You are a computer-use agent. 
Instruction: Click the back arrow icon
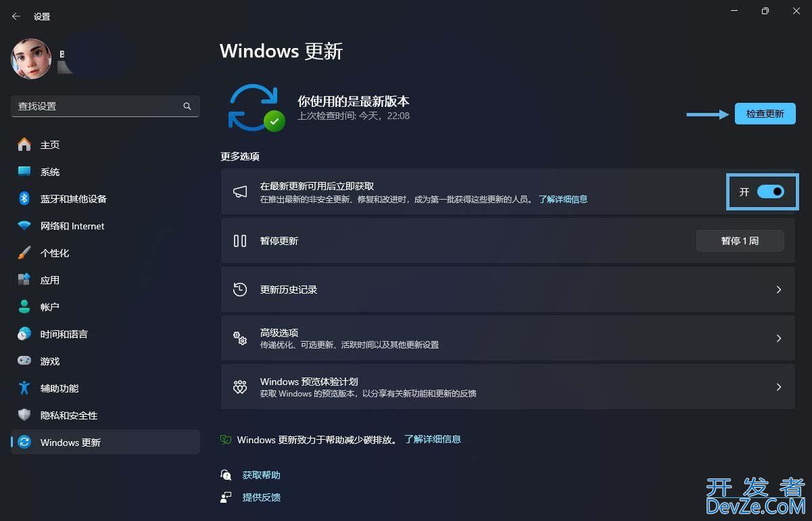pyautogui.click(x=16, y=16)
